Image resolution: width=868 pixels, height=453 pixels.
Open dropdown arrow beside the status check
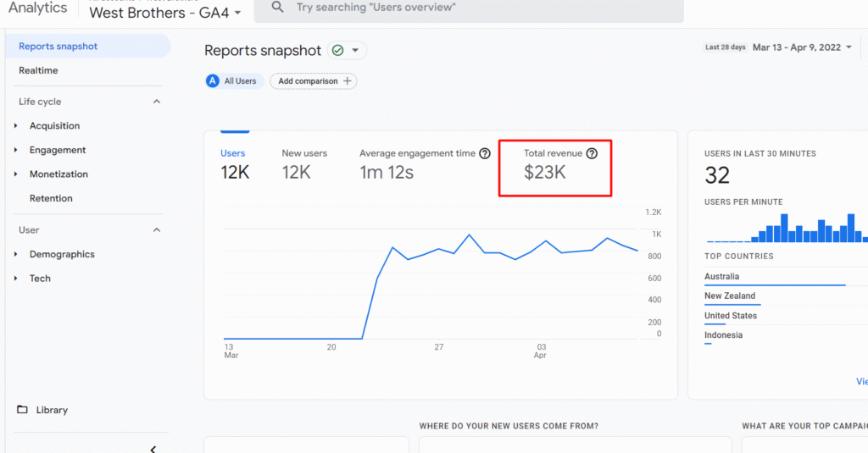[355, 50]
